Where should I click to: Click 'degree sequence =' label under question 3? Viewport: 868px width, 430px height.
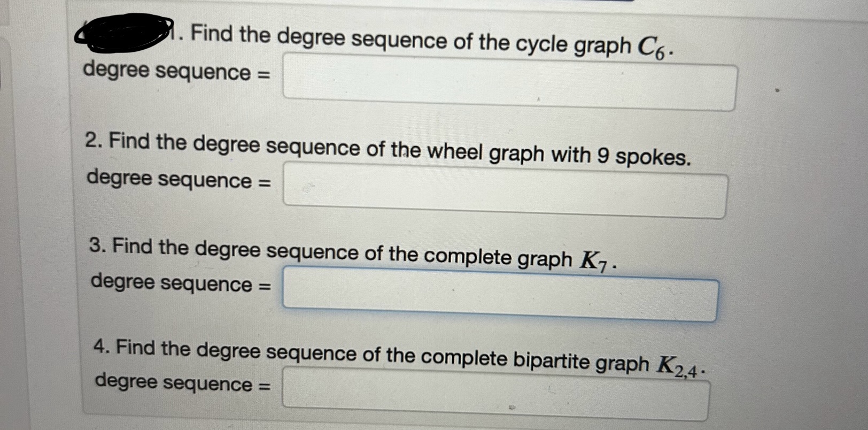[x=181, y=282]
